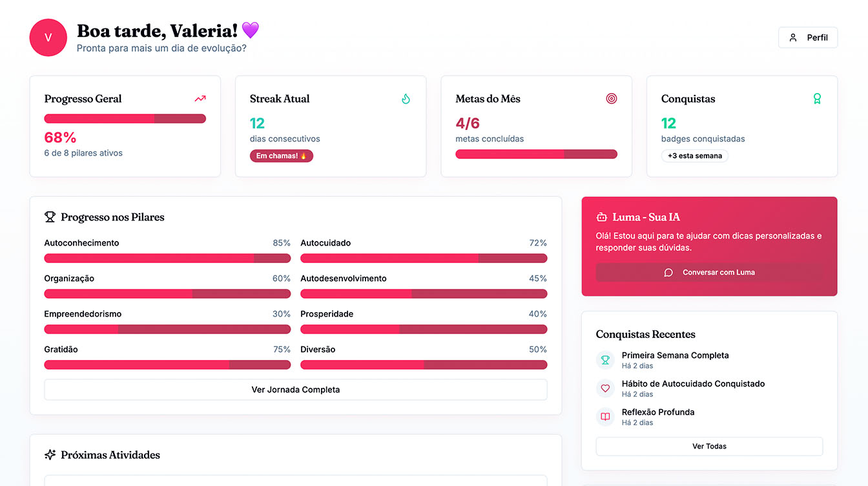
Task: Click the award ribbon icon in Conquistas
Action: [817, 99]
